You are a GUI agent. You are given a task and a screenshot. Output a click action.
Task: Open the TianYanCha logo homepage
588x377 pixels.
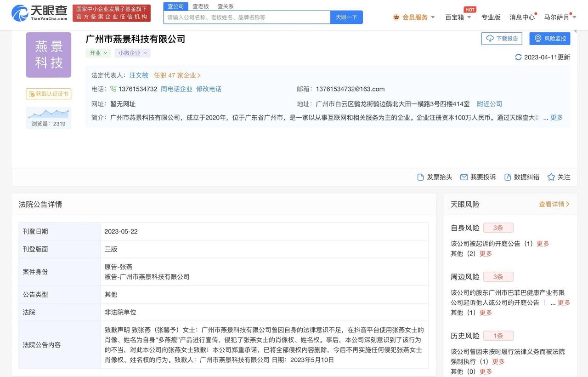tap(39, 13)
